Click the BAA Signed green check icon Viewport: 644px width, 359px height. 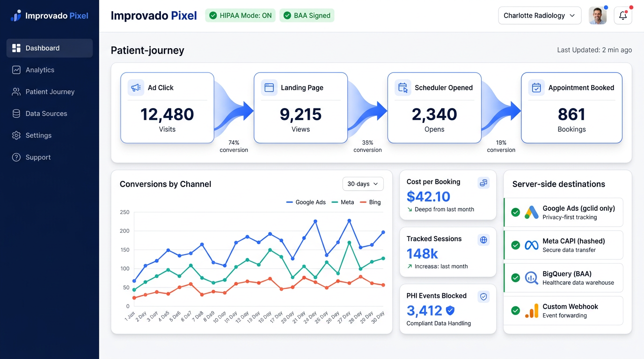click(x=287, y=15)
